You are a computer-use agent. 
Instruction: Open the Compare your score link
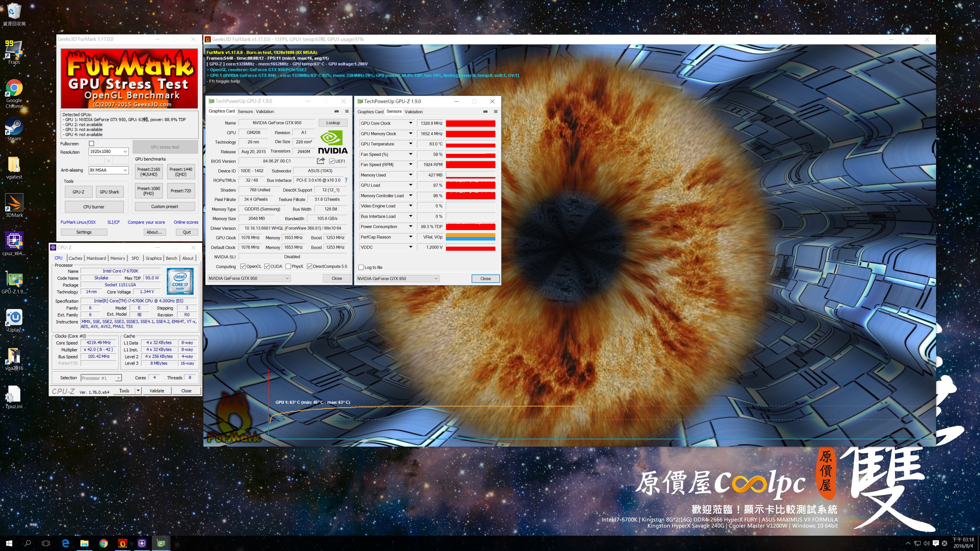[x=146, y=222]
